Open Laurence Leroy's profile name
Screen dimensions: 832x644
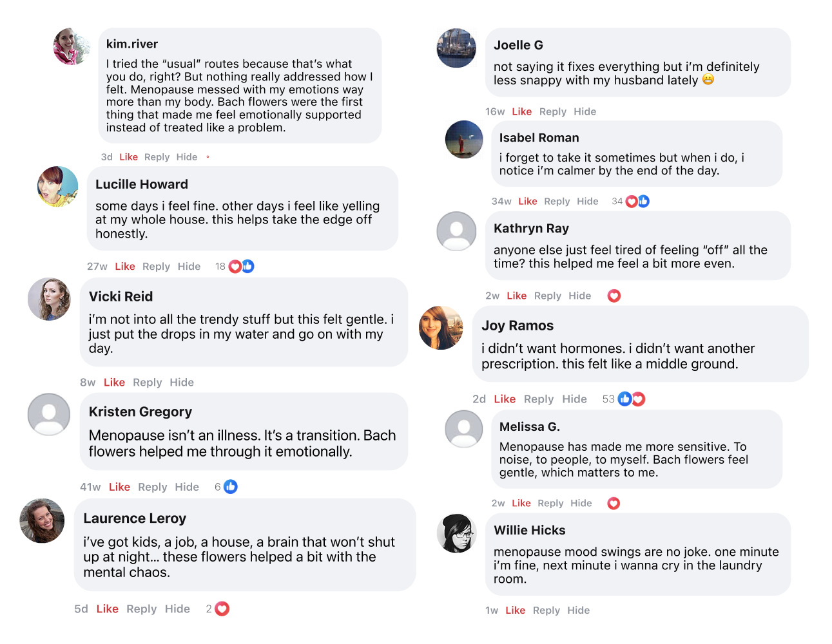tap(135, 518)
